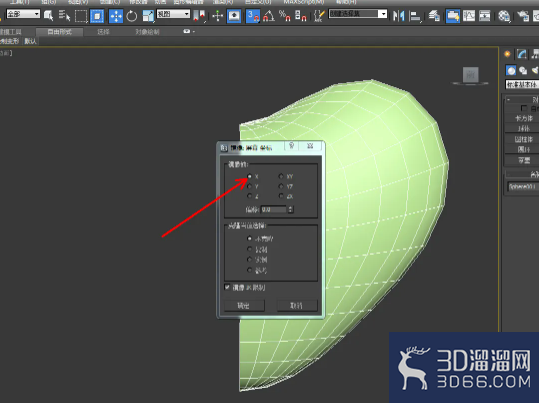Switch to the Freeform (自由形式) ribbon tab
Image resolution: width=539 pixels, height=403 pixels.
click(x=59, y=32)
